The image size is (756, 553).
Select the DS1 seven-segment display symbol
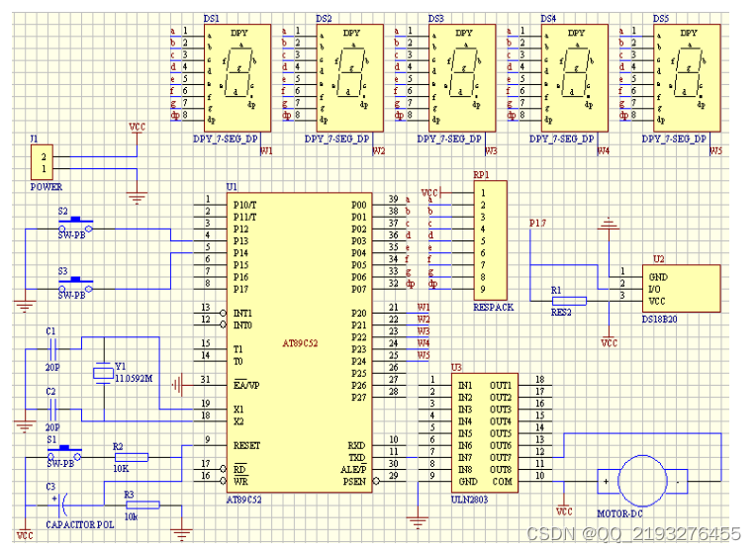[x=237, y=77]
